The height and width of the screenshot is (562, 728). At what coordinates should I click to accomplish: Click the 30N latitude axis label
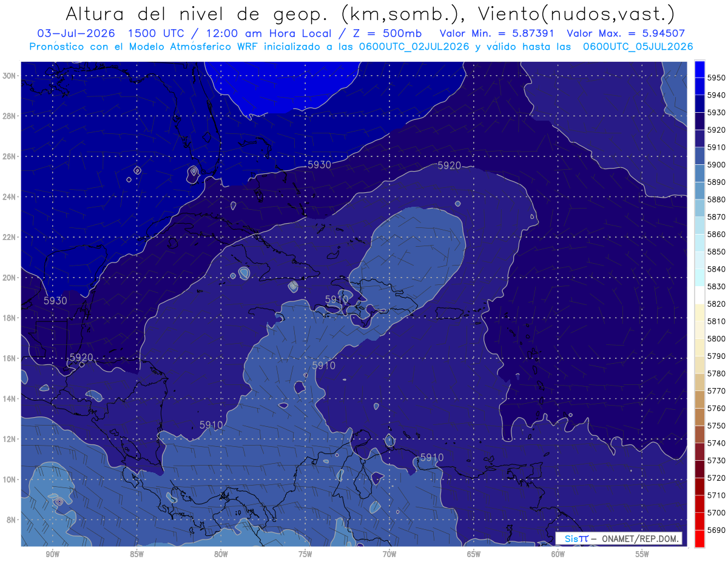pos(9,76)
